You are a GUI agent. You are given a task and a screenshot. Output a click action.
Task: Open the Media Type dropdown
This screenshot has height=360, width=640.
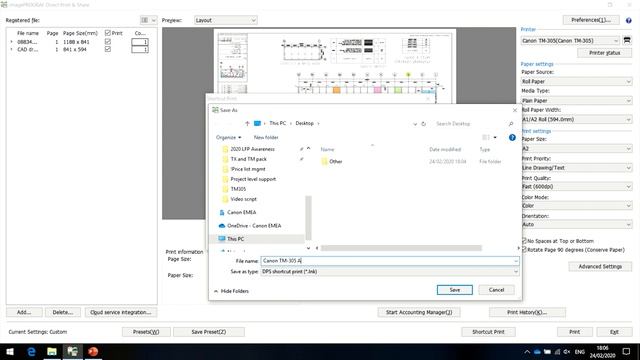pyautogui.click(x=576, y=100)
